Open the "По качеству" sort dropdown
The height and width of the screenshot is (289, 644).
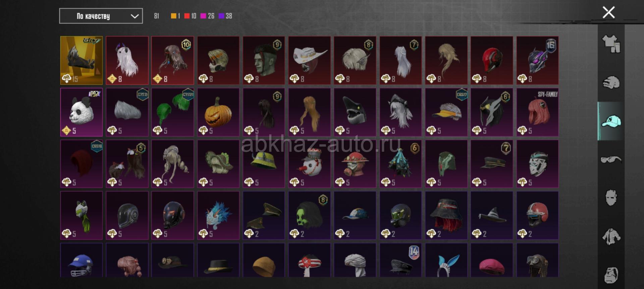pos(101,16)
